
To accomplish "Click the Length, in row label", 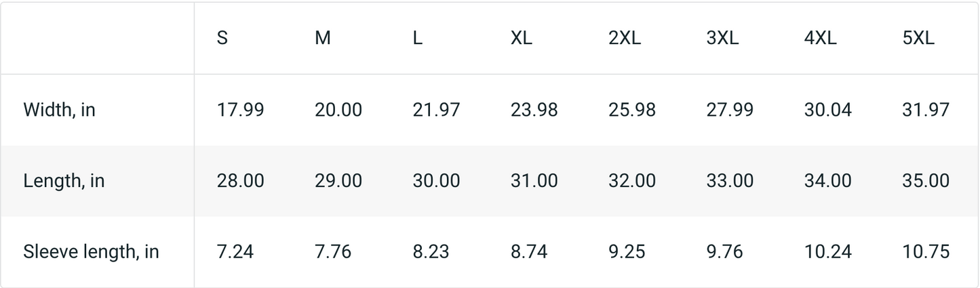I will tap(64, 181).
